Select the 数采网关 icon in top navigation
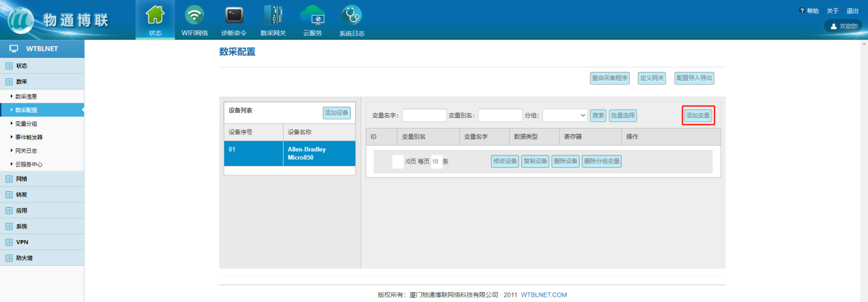 273,15
